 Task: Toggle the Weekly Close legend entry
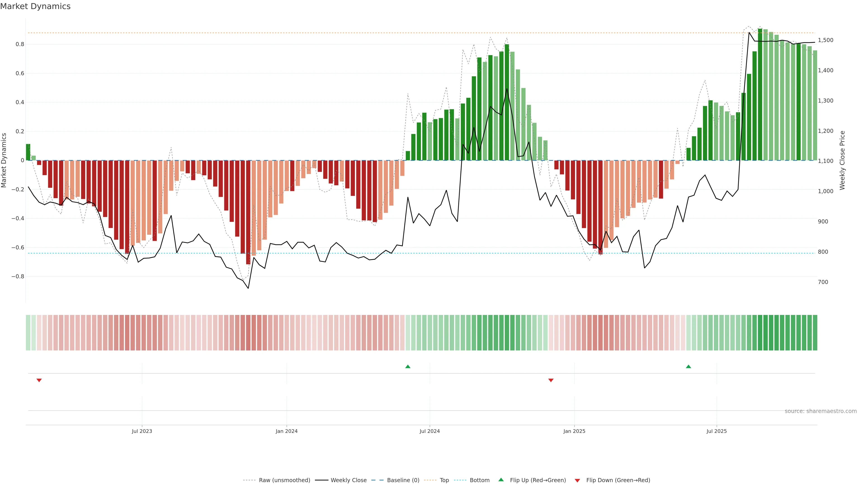click(348, 480)
